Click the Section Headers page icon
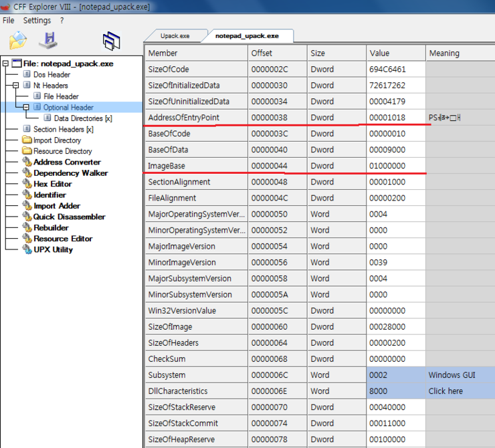The width and height of the screenshot is (495, 448). click(x=27, y=129)
